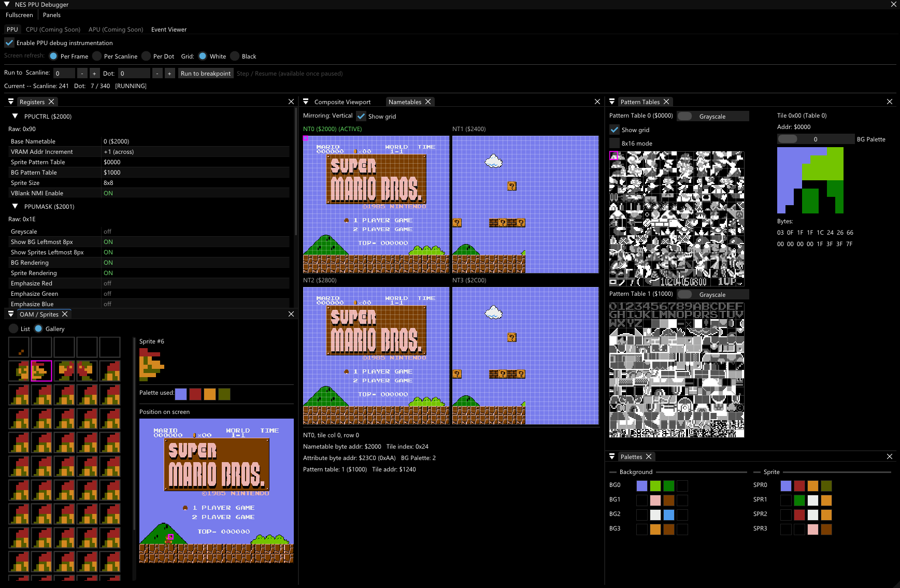This screenshot has height=588, width=900.
Task: Click the Position on screen preview image
Action: [x=217, y=491]
